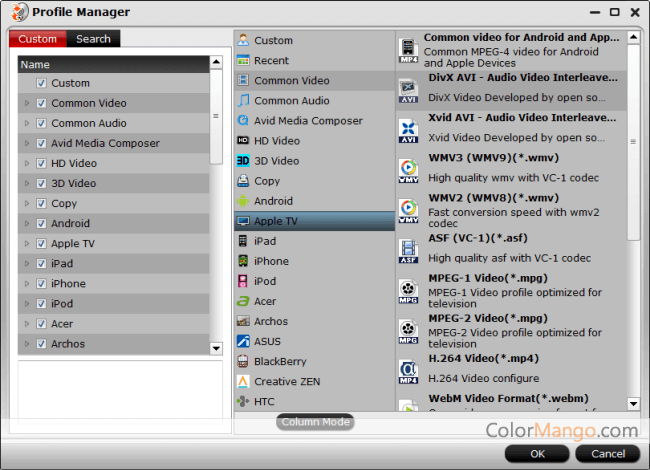The height and width of the screenshot is (470, 650).
Task: Click the Xvid AVI format icon
Action: click(x=408, y=130)
